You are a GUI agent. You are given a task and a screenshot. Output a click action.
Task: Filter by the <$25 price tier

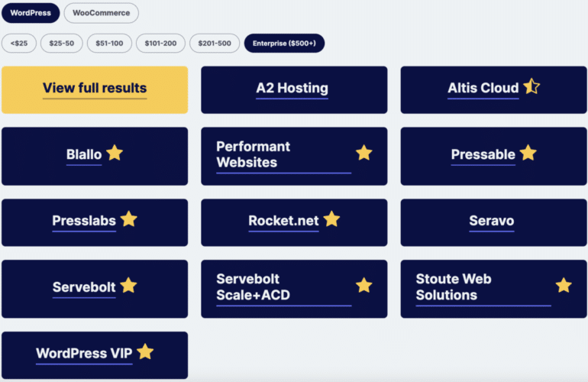coord(19,44)
